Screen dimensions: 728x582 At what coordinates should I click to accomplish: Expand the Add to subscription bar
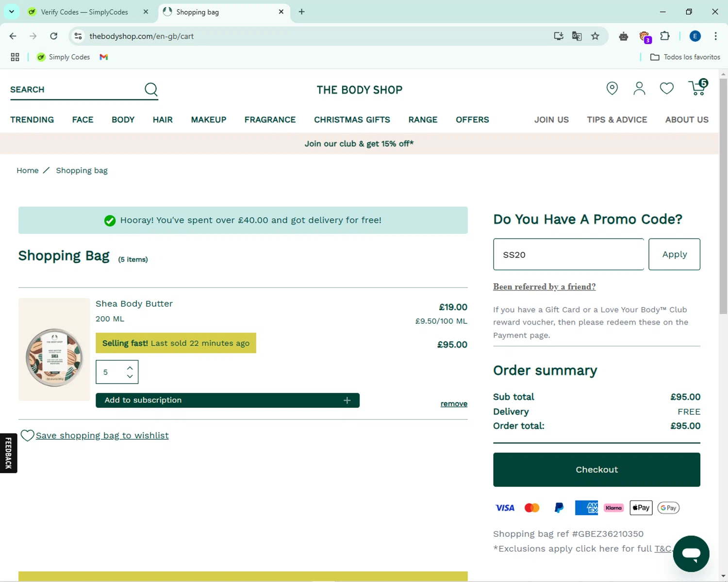228,400
